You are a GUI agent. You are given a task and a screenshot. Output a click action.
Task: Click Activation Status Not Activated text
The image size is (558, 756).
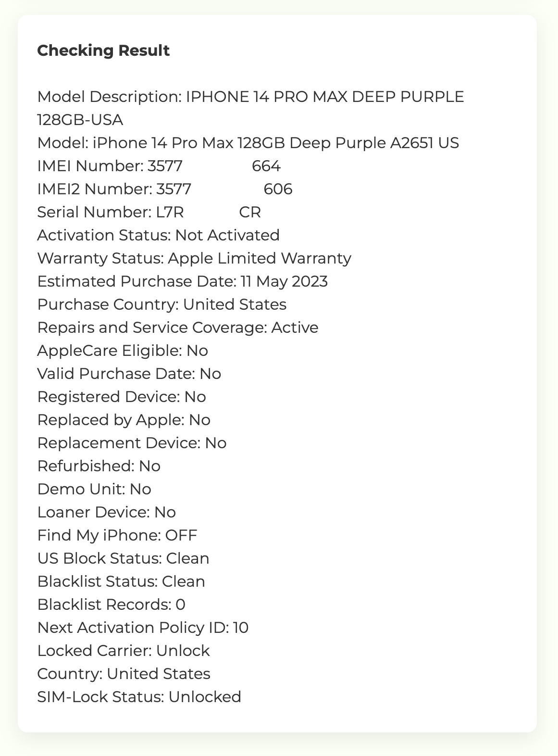click(x=158, y=235)
